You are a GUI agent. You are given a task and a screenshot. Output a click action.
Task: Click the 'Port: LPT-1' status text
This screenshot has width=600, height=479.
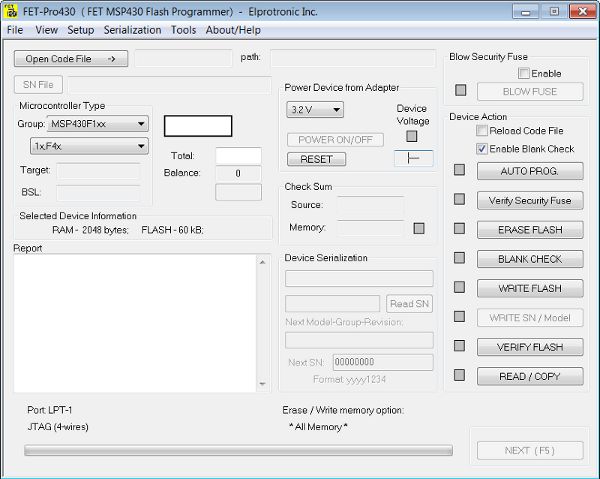pos(50,410)
